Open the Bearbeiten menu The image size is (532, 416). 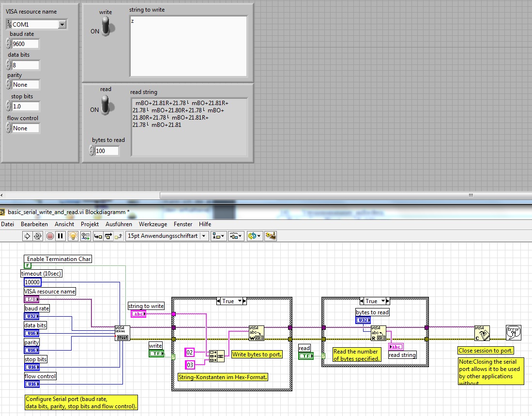click(34, 224)
